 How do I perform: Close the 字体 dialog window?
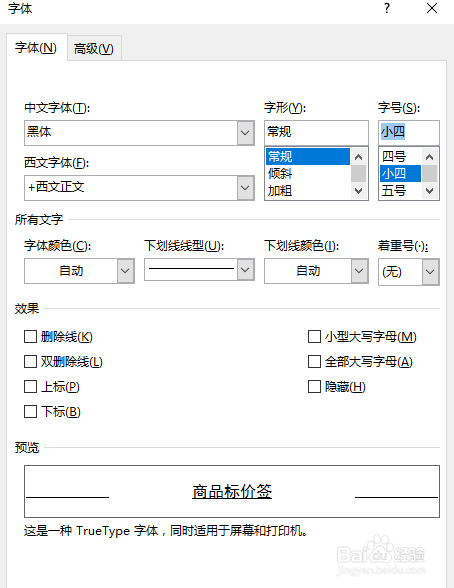pyautogui.click(x=432, y=8)
